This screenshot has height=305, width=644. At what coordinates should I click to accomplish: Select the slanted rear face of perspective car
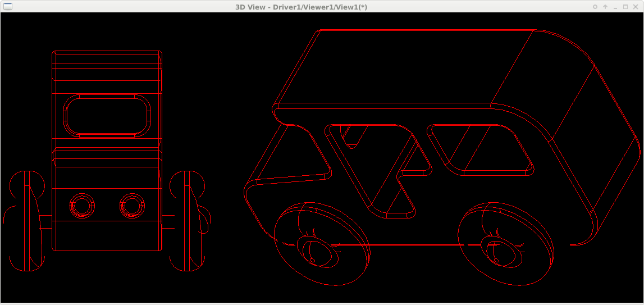click(595, 140)
